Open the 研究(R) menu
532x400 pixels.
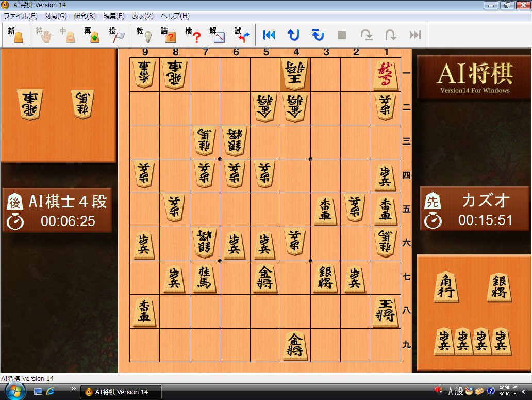point(85,16)
